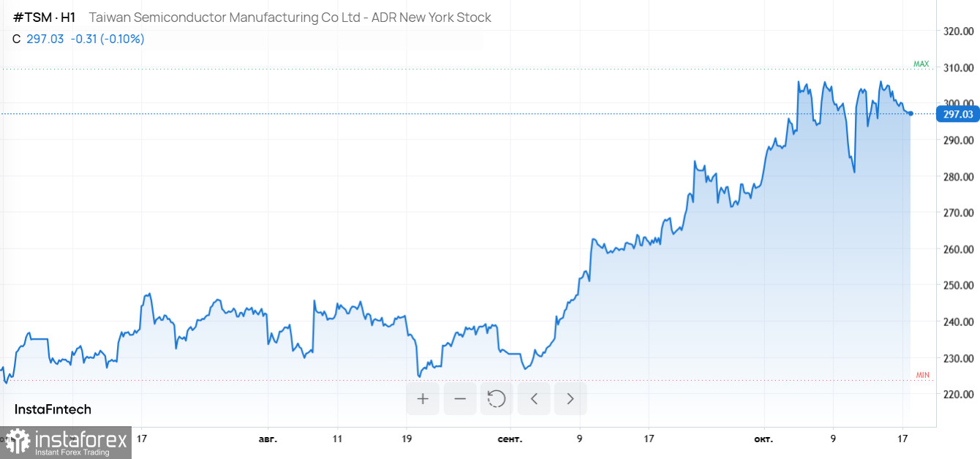Reset the chart view
This screenshot has width=980, height=459.
(x=497, y=398)
